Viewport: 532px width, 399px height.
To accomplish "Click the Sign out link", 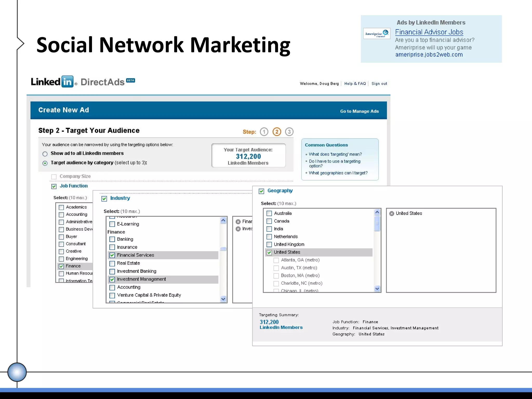I will point(379,84).
